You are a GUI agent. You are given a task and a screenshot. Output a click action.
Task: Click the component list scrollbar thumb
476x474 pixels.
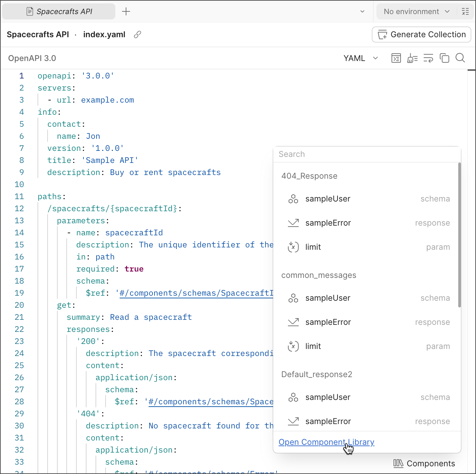460,235
